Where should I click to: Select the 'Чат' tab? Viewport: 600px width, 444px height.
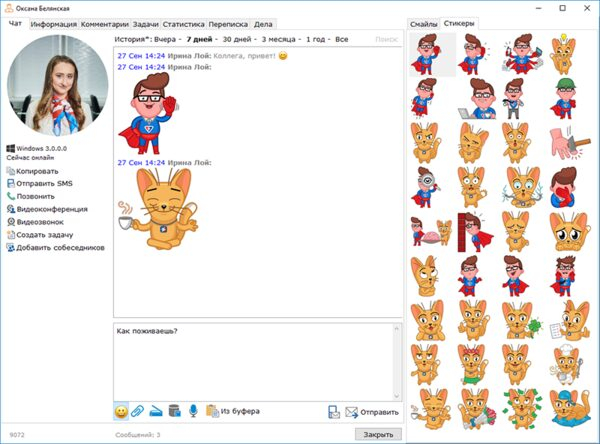pyautogui.click(x=15, y=23)
